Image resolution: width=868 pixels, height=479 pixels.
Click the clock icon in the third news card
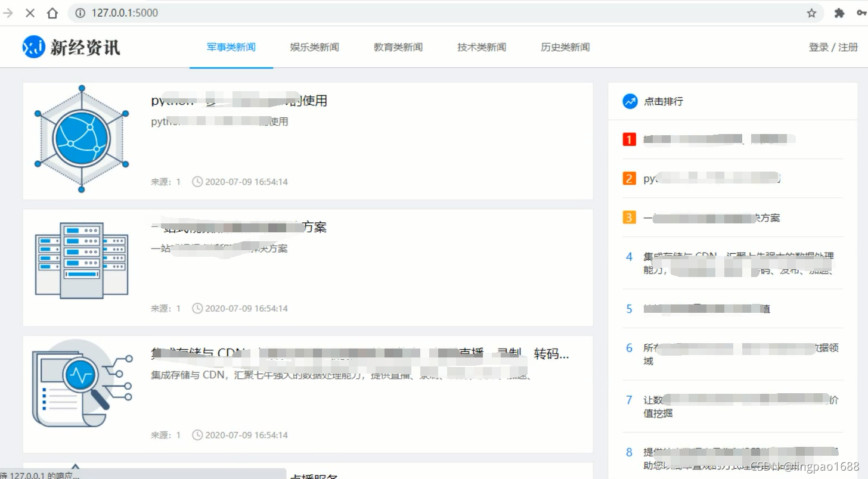197,435
